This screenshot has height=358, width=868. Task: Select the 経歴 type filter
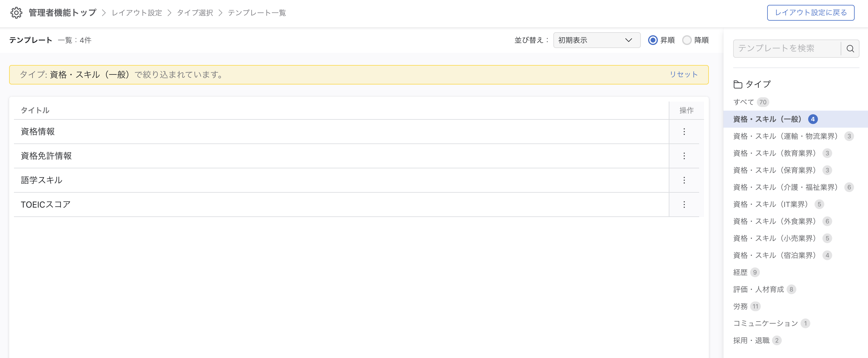click(740, 272)
